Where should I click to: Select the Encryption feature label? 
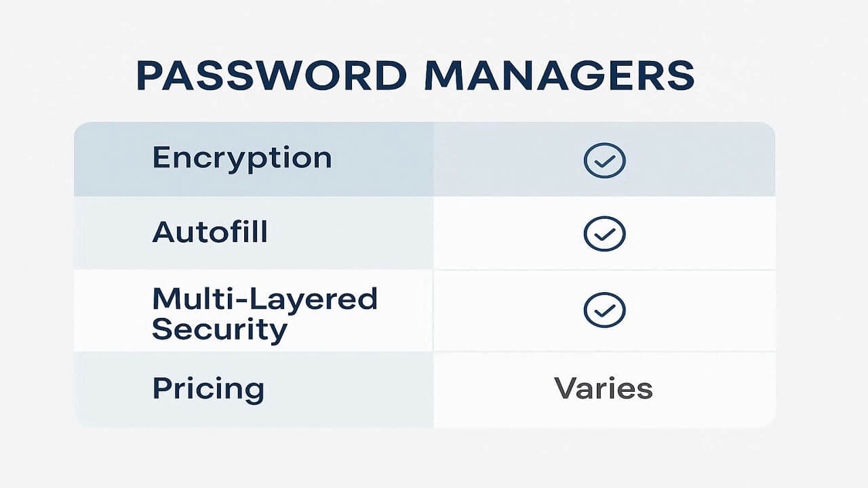click(x=242, y=158)
